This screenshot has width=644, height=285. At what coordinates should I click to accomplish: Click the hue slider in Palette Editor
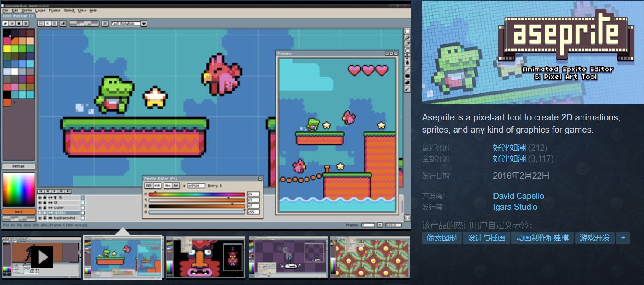197,194
